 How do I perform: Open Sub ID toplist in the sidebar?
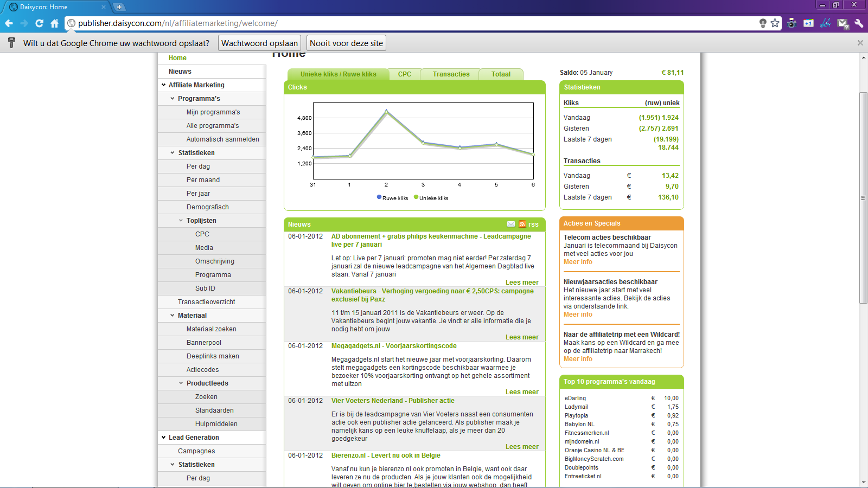pyautogui.click(x=205, y=288)
